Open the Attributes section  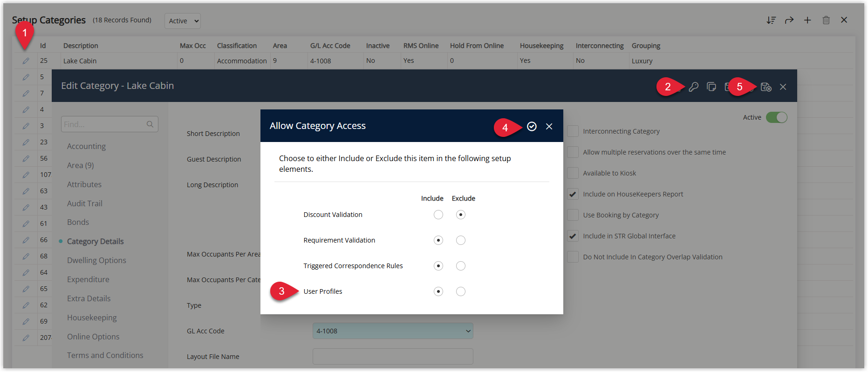[x=84, y=184]
